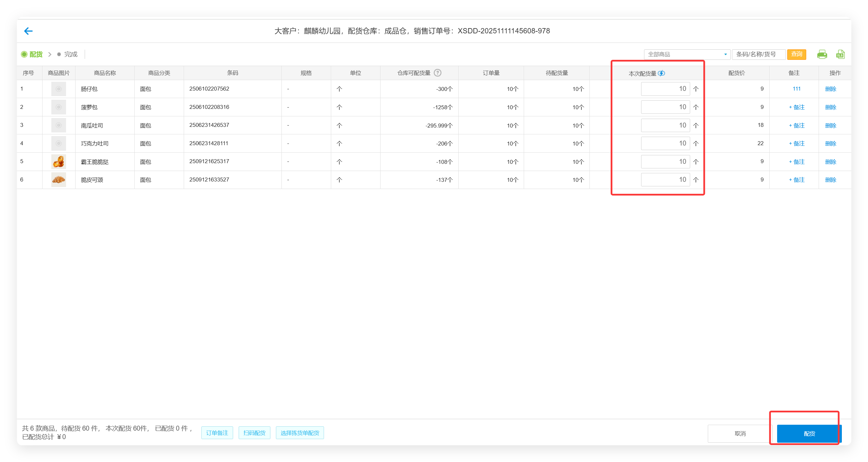Focus the 条码/名称/货号 search field
868x462 pixels.
click(x=758, y=54)
